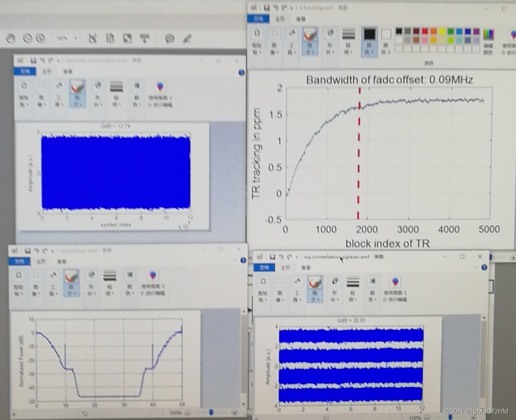
Task: Click the Save icon in the TR tracking window title bar
Action: coord(266,7)
